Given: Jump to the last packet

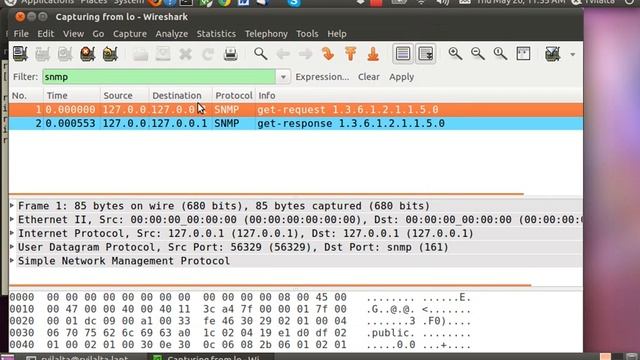Looking at the screenshot, I should pos(373,54).
